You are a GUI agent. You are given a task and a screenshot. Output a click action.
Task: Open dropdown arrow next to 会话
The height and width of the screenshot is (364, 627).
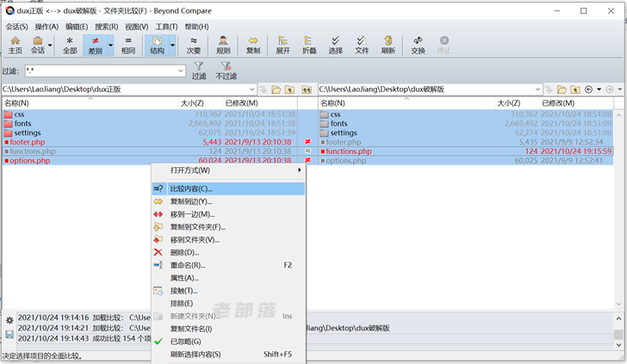coord(50,45)
